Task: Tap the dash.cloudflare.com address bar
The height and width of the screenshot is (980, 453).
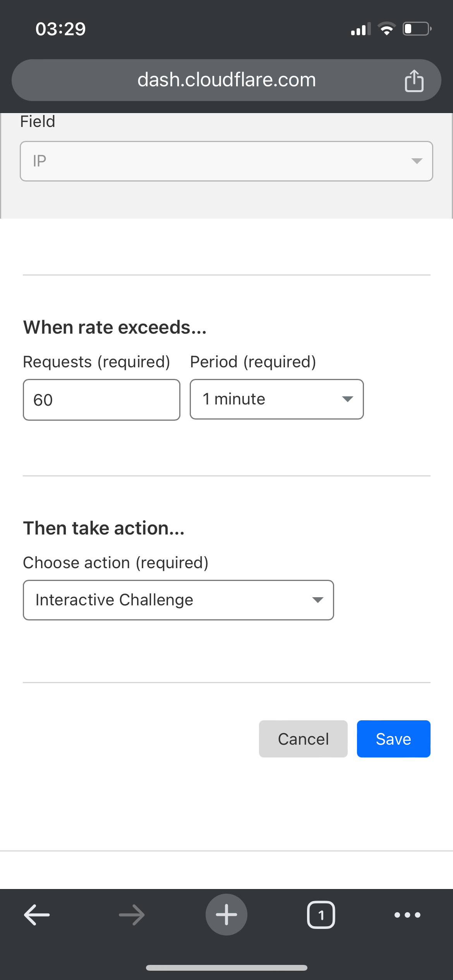Action: (x=226, y=80)
